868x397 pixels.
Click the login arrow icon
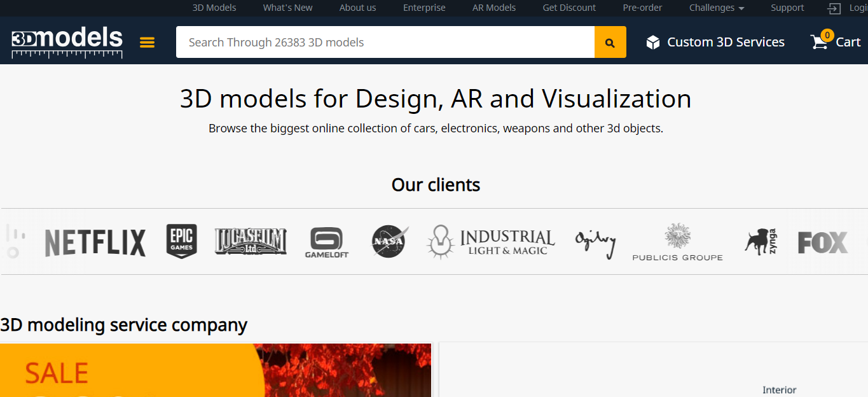click(x=834, y=8)
